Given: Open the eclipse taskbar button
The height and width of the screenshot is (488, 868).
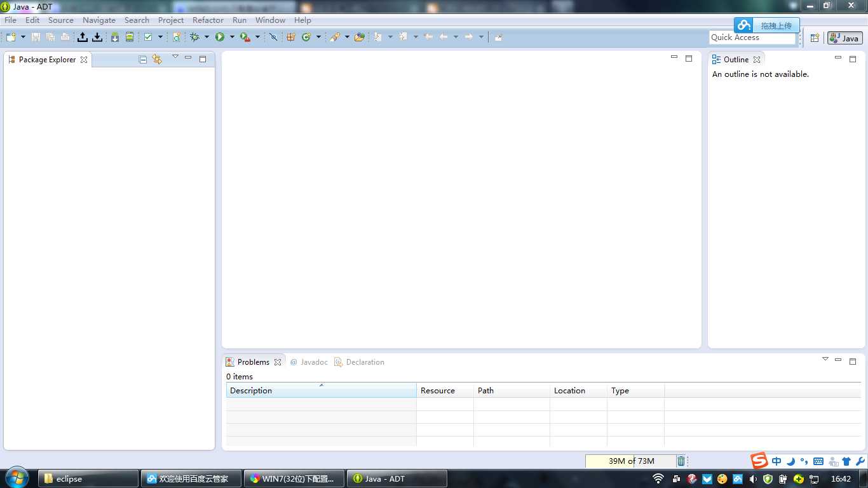Looking at the screenshot, I should [88, 478].
